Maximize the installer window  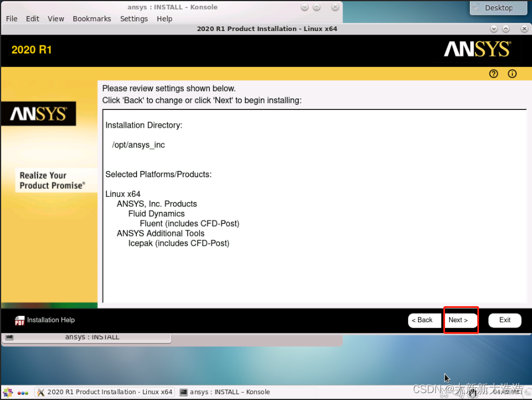pos(506,29)
